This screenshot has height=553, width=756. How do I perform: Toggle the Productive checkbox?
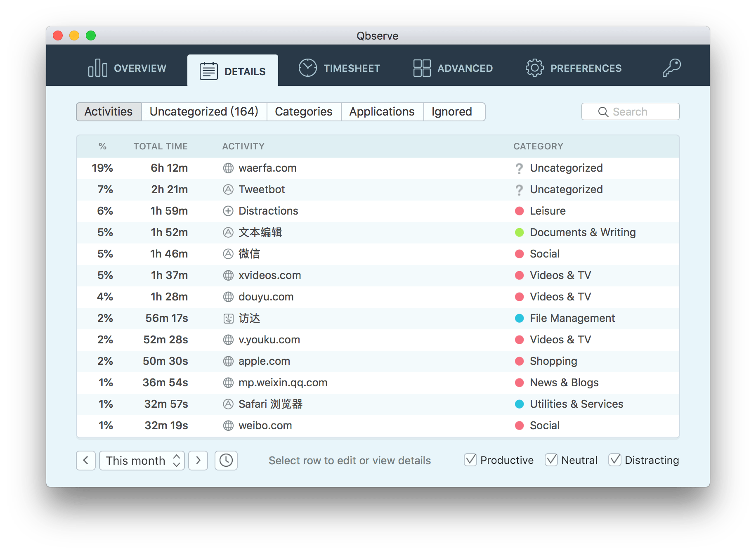coord(470,460)
